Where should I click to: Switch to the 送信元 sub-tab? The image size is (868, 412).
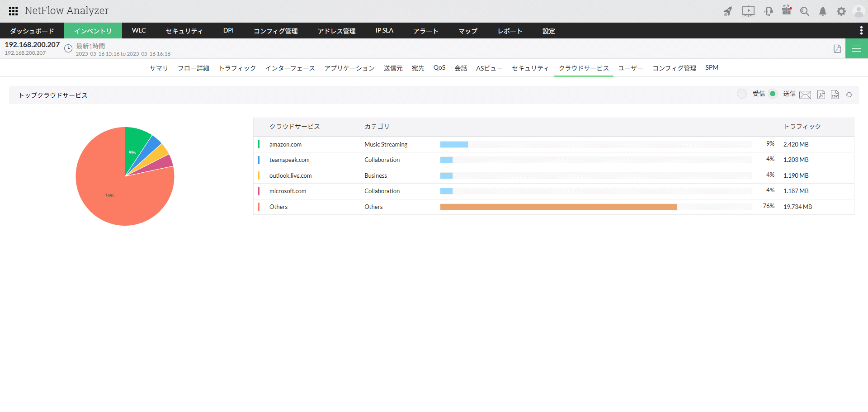(x=393, y=68)
